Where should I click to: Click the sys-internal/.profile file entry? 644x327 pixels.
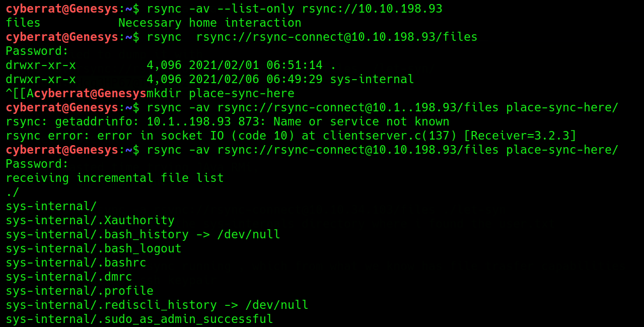[x=79, y=291]
